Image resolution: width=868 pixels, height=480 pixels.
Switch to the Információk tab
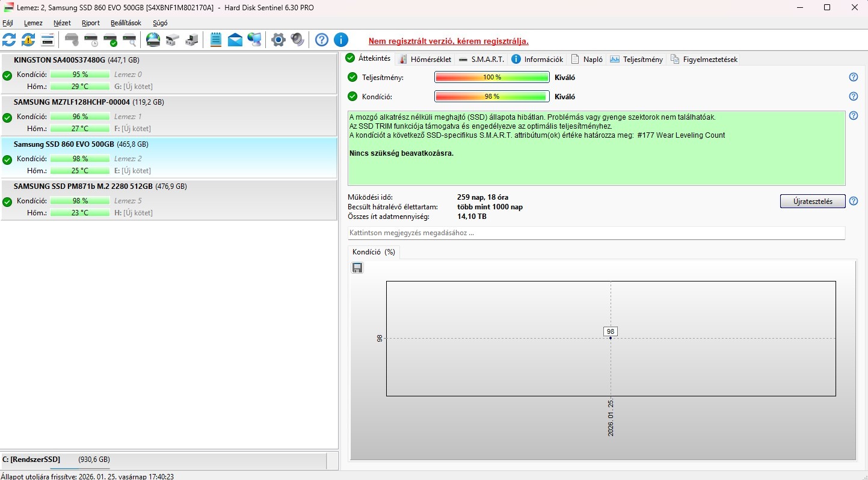(x=537, y=59)
